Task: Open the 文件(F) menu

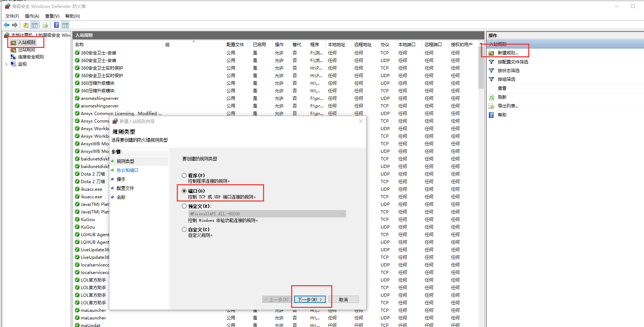Action: [x=12, y=16]
